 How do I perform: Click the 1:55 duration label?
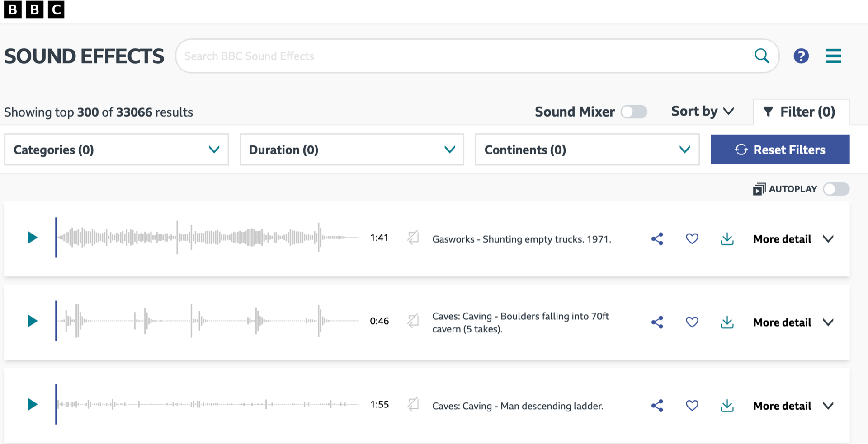379,404
